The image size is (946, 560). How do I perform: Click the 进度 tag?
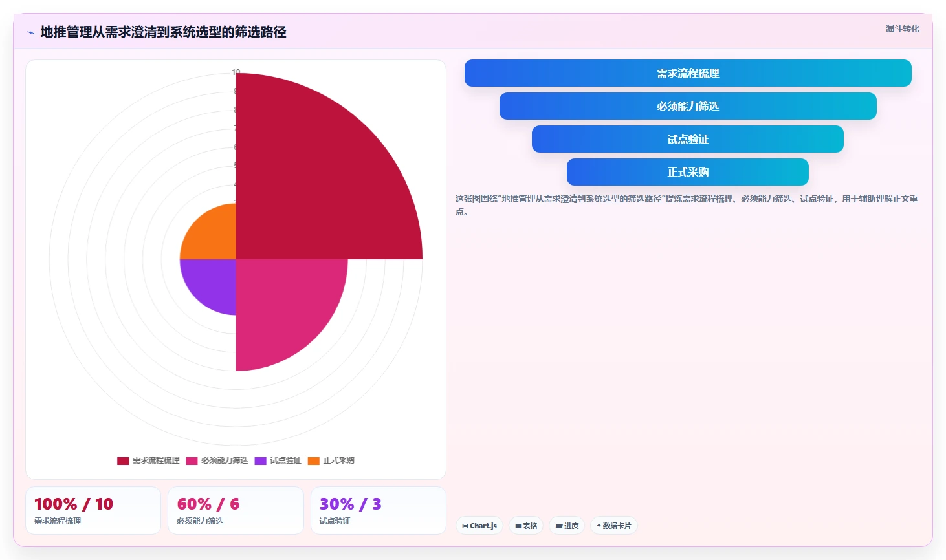[567, 526]
